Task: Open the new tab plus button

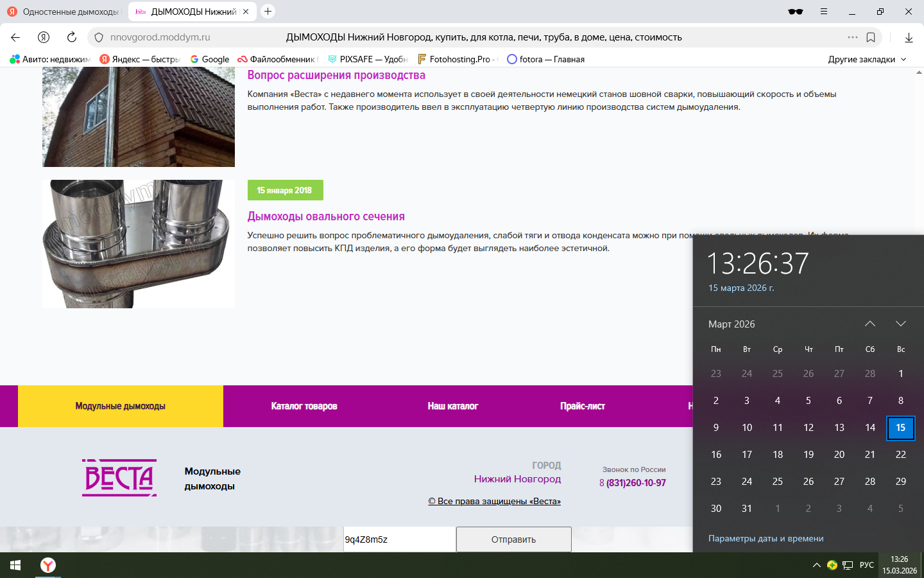Action: tap(268, 12)
